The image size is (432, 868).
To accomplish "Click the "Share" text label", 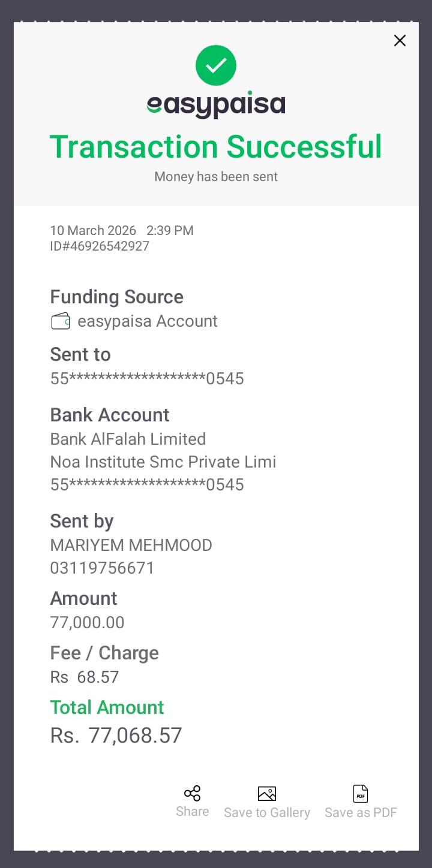I will click(x=193, y=812).
